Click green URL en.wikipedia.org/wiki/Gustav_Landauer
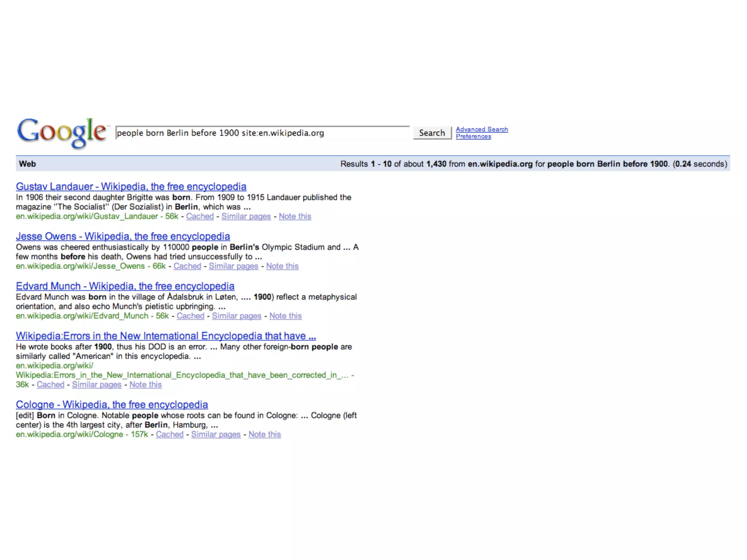The image size is (747, 560). click(87, 216)
